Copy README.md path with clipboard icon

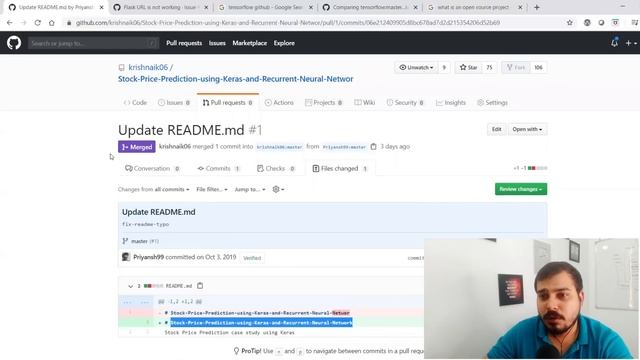pos(200,286)
